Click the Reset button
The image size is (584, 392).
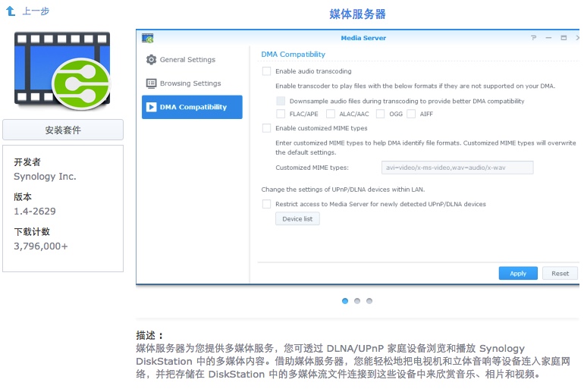(560, 273)
